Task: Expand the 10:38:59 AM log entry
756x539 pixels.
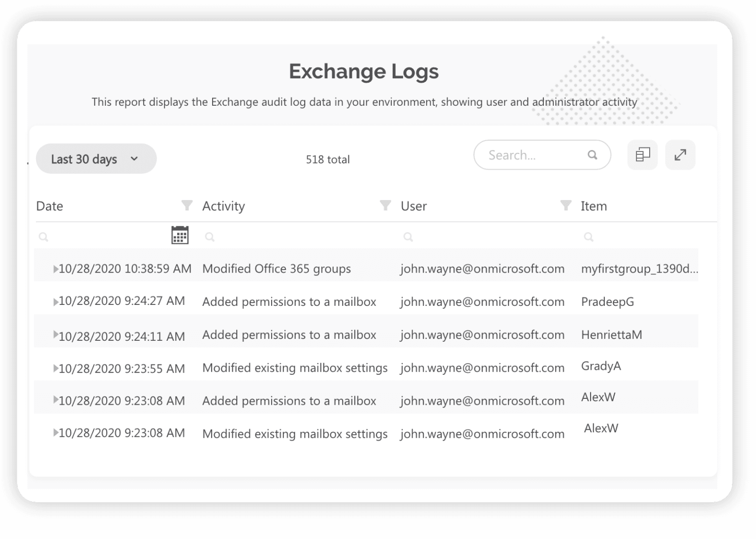Action: pyautogui.click(x=56, y=269)
